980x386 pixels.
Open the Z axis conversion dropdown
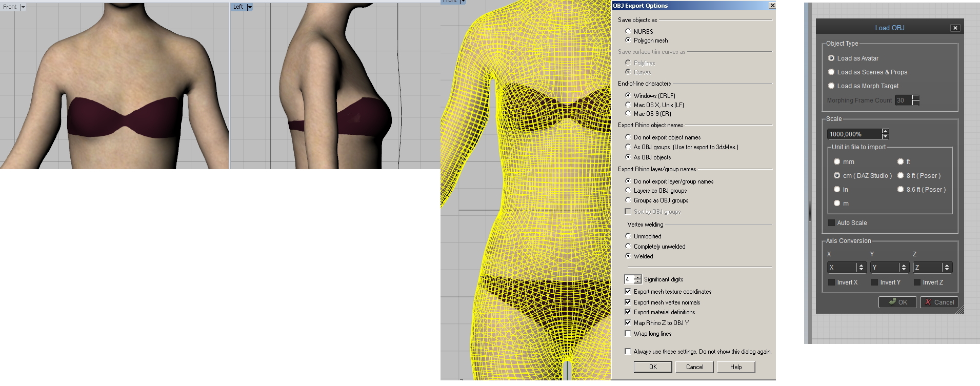[947, 268]
